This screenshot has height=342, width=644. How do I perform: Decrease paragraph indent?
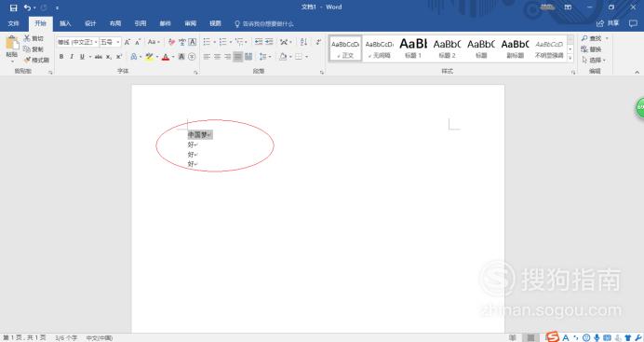click(x=259, y=42)
